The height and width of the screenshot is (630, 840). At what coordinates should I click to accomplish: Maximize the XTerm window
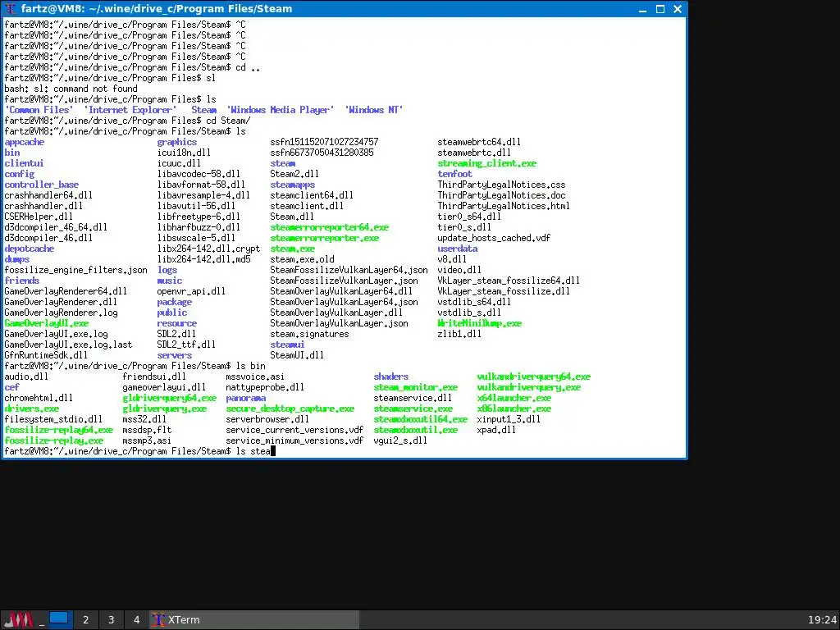click(660, 9)
